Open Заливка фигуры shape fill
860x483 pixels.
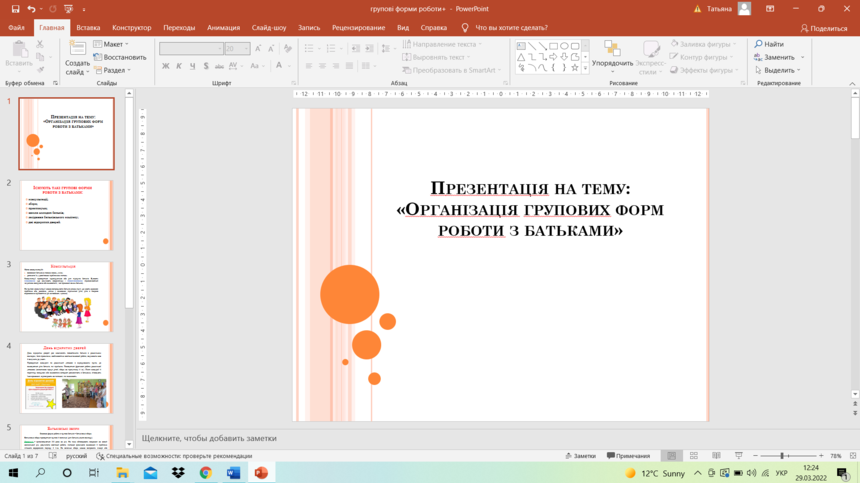click(703, 44)
